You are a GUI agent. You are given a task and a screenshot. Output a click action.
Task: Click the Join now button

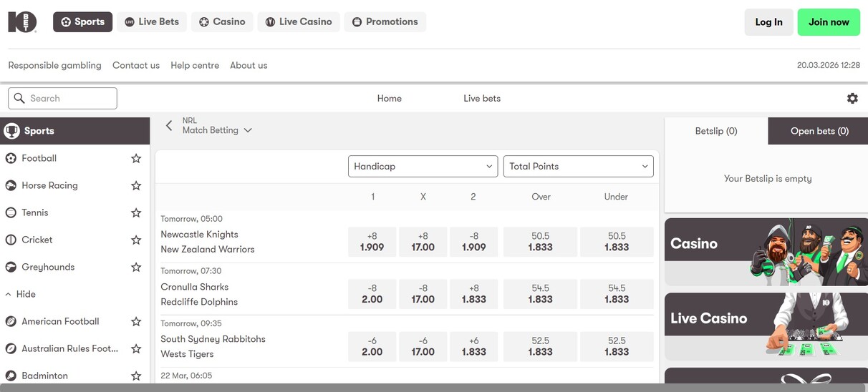click(x=829, y=22)
